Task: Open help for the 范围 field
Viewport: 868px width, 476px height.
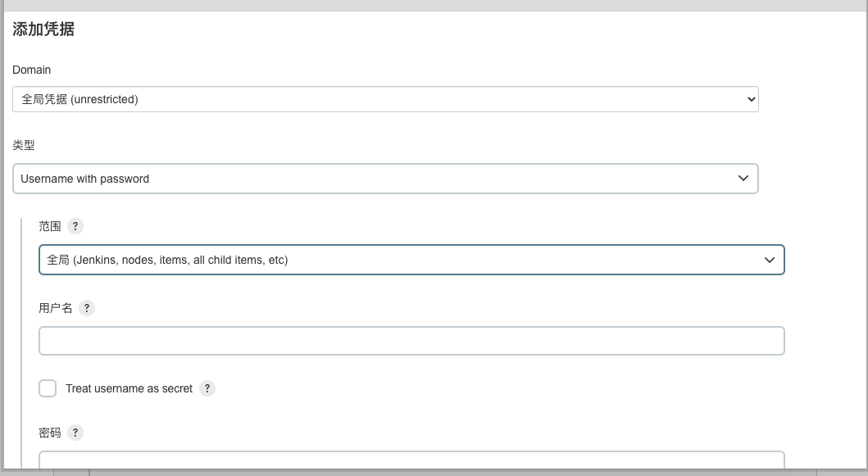Action: coord(75,226)
